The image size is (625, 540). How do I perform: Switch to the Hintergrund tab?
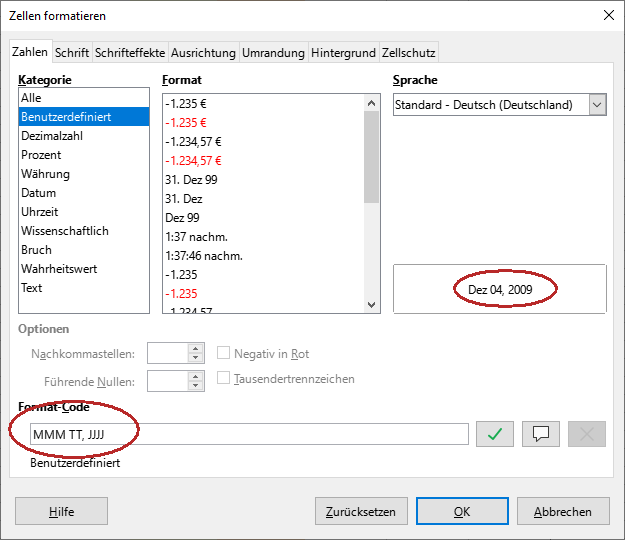click(344, 53)
